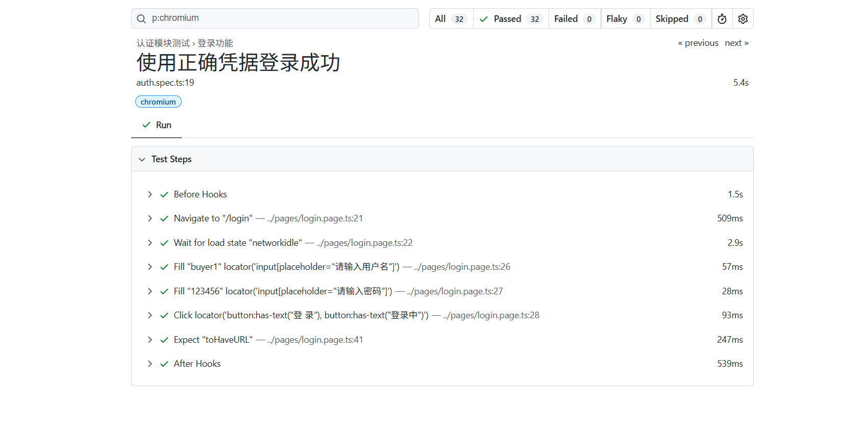Click 28ms fill duration
Image resolution: width=868 pixels, height=429 pixels.
[733, 291]
